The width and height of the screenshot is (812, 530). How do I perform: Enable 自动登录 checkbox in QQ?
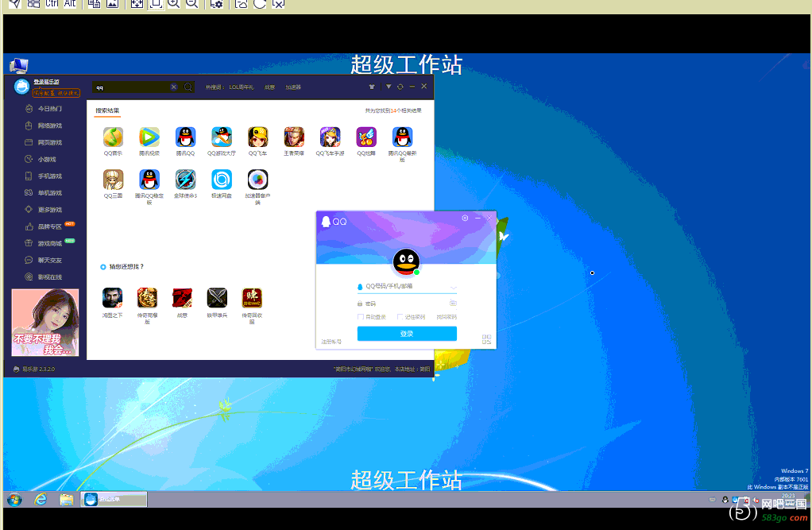tap(361, 316)
